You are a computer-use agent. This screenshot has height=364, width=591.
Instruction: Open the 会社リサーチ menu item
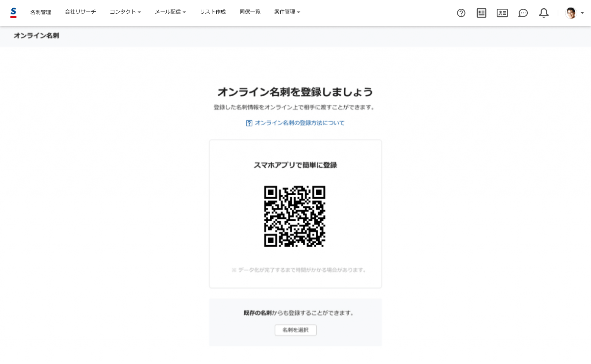click(x=80, y=12)
